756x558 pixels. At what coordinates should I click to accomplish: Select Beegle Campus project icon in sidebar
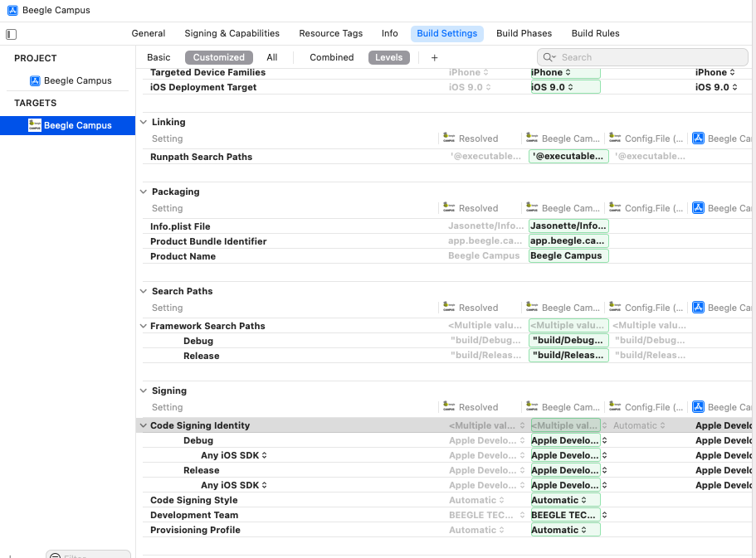coord(35,80)
